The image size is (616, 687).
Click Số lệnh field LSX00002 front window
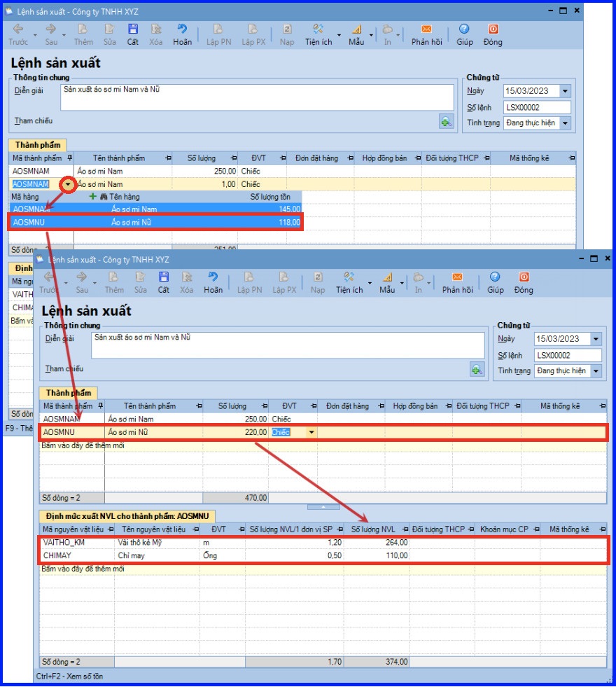click(x=568, y=355)
